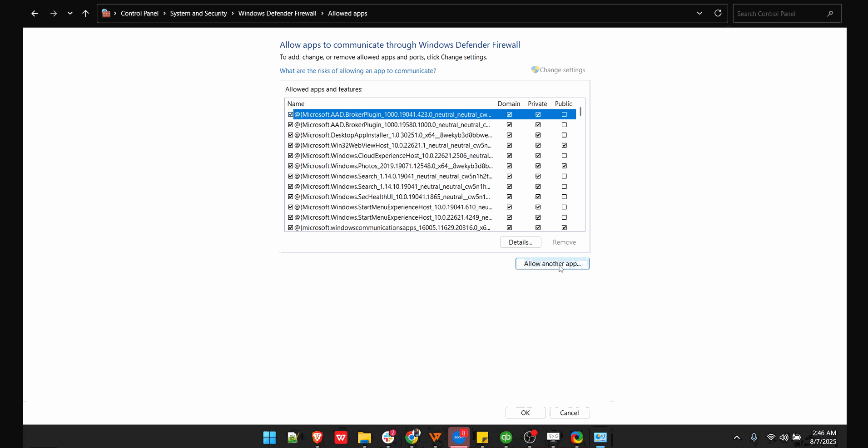The image size is (868, 448).
Task: Click the allowed apps list scrollbar thumb
Action: coord(580,112)
